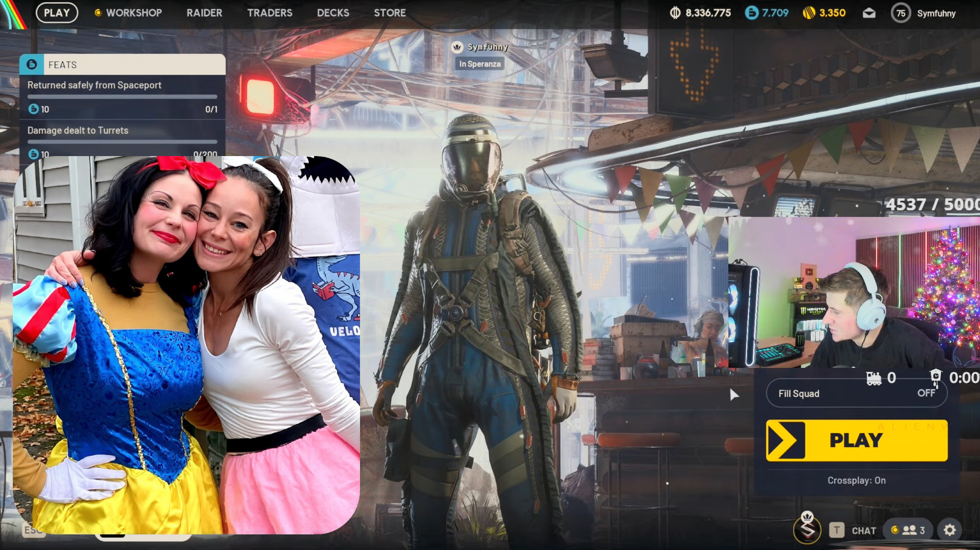Click the Cred reward icon for Spaceport feat
Viewport: 980px width, 550px height.
[x=33, y=109]
